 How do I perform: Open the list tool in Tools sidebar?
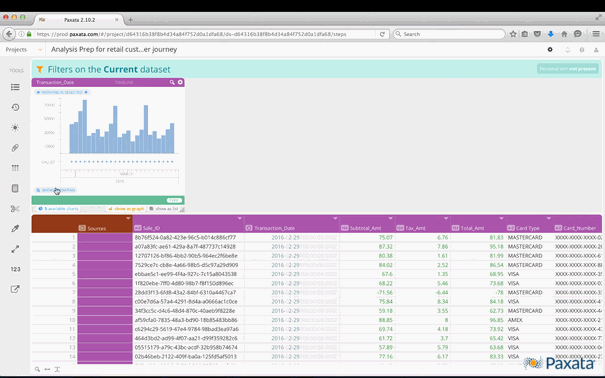click(x=15, y=87)
